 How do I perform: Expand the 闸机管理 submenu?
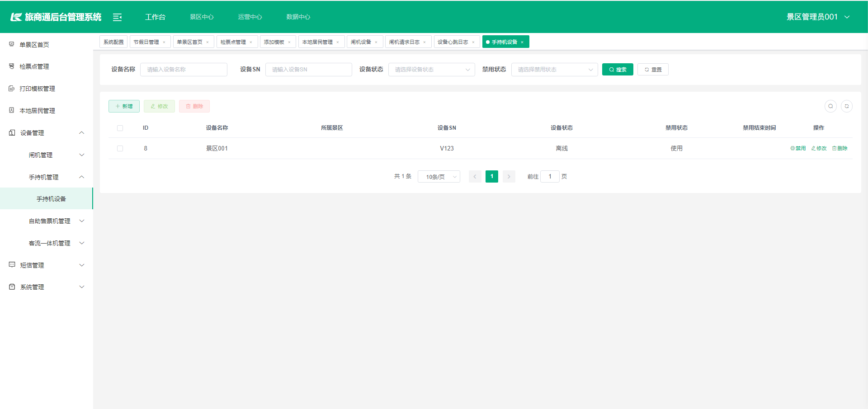(47, 155)
